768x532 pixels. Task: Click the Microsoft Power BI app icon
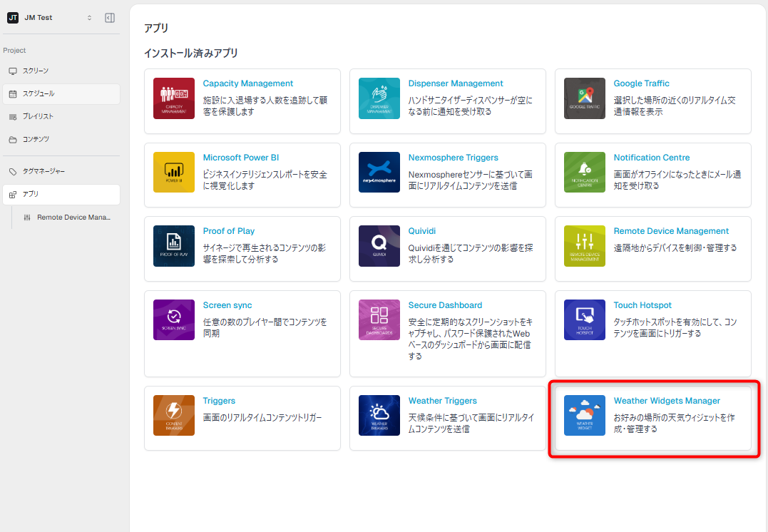click(x=174, y=173)
